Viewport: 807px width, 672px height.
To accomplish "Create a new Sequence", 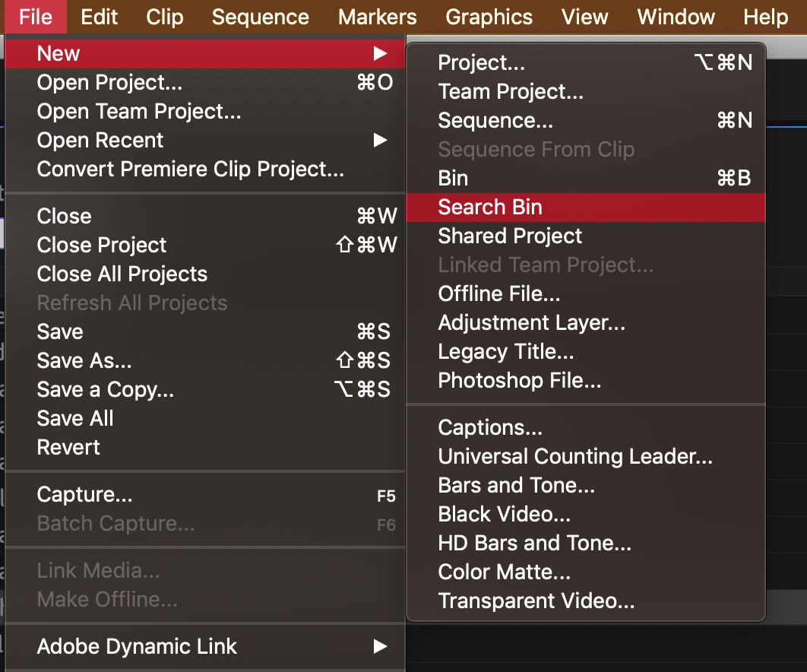I will tap(495, 120).
